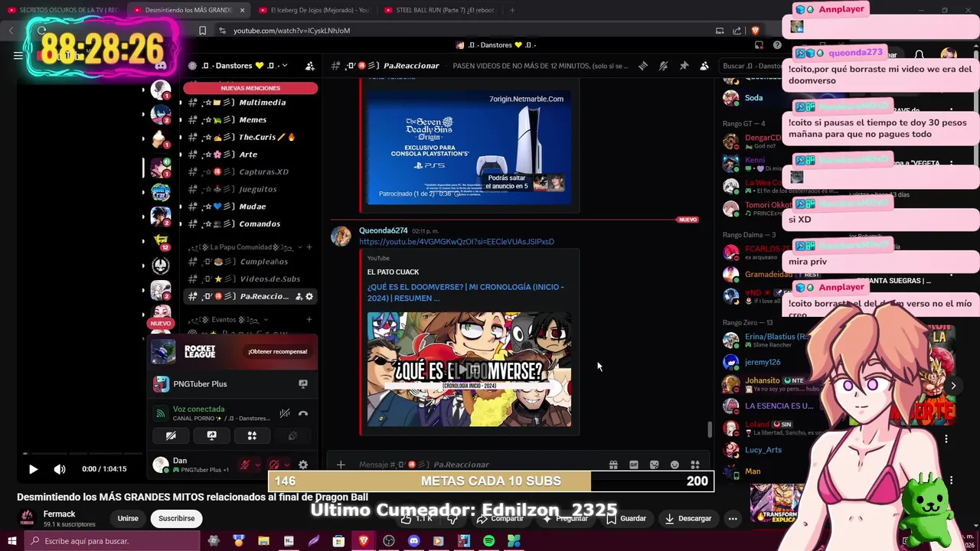Viewport: 980px width, 551px height.
Task: Click ¡Obtener recompensa! Rocket League button
Action: [277, 351]
